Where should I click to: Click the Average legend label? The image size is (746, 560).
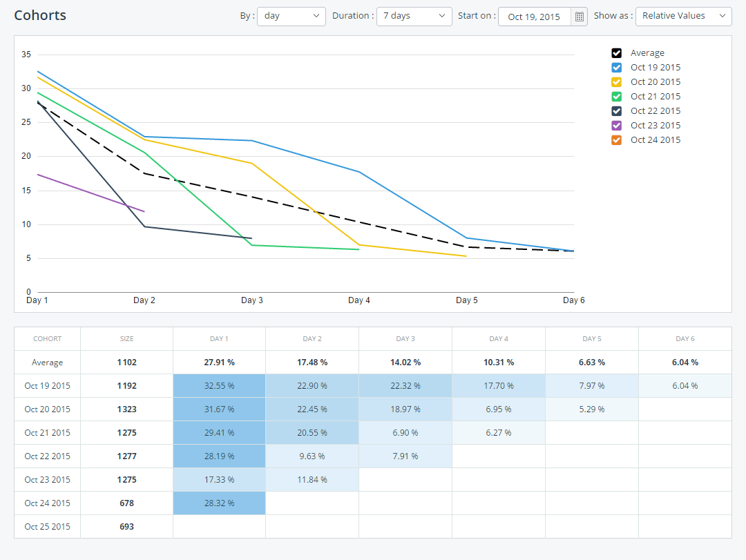(x=647, y=52)
